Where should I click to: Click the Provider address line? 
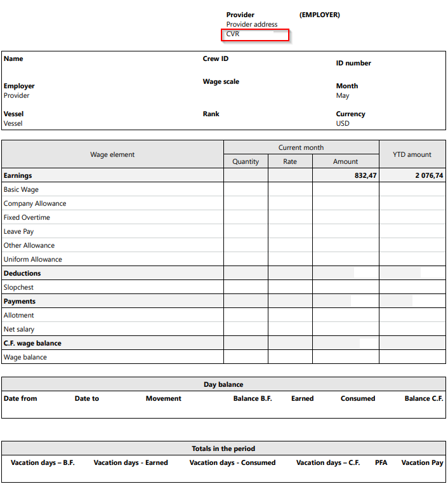coord(251,24)
